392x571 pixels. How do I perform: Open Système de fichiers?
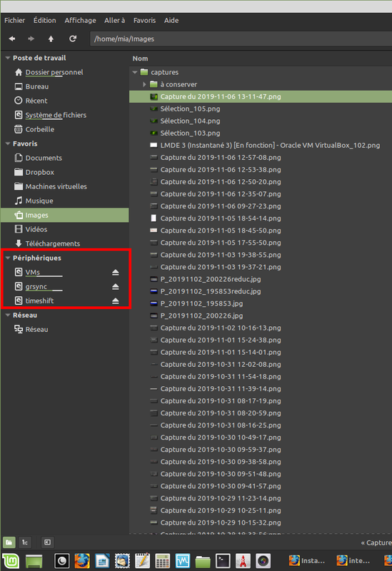pos(56,115)
